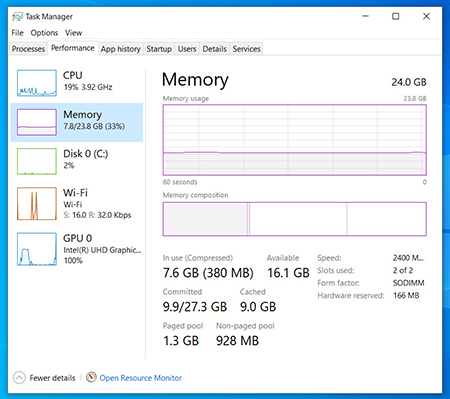The image size is (450, 399).
Task: Click the CPU 19% 3.92 GHz text
Action: (88, 87)
